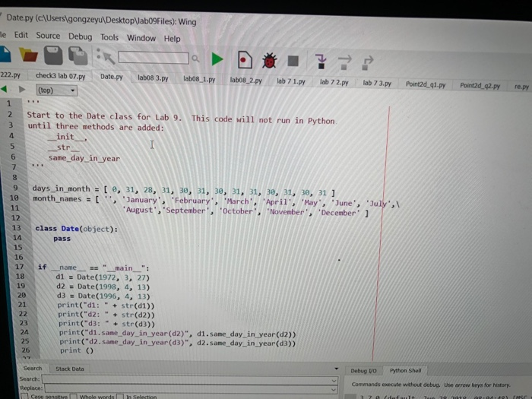The width and height of the screenshot is (532, 399).
Task: Open a file with the folder icon
Action: 29,55
